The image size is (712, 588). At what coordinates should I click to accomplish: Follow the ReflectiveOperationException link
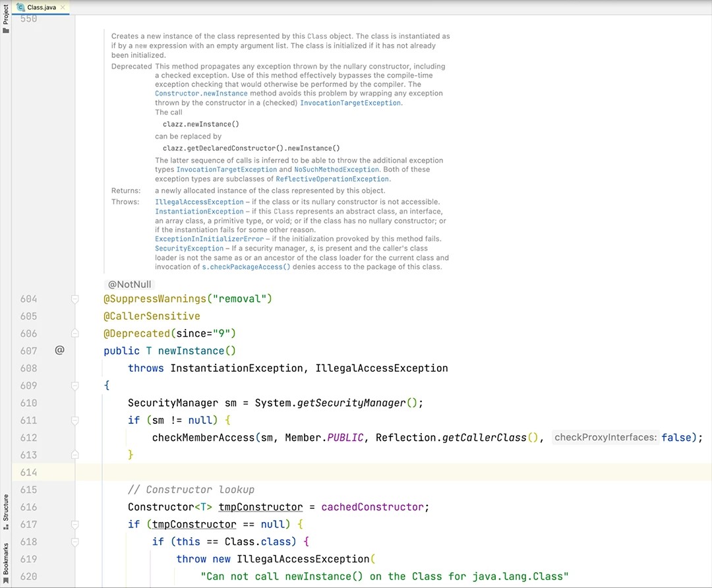[x=332, y=179]
